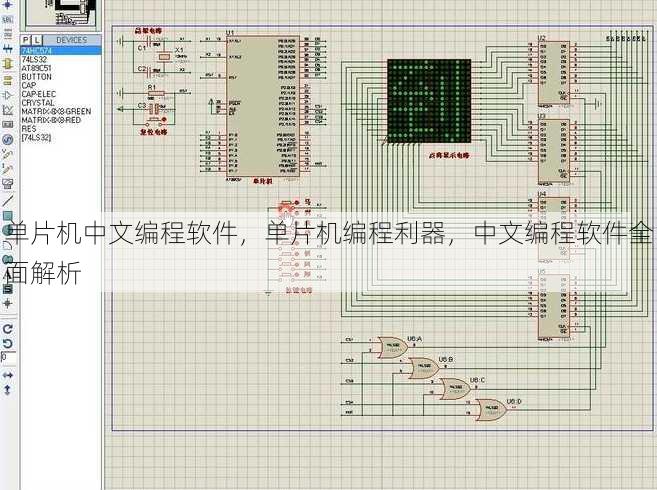Select the 2D Markers tool
657x490 pixels.
point(7,303)
